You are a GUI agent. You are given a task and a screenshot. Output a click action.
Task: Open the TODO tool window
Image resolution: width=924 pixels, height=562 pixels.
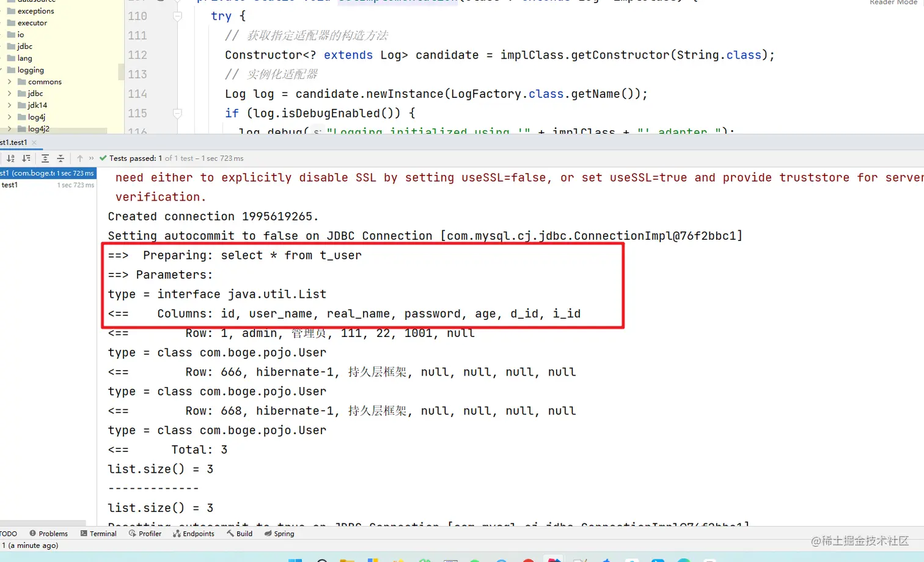[x=8, y=534]
